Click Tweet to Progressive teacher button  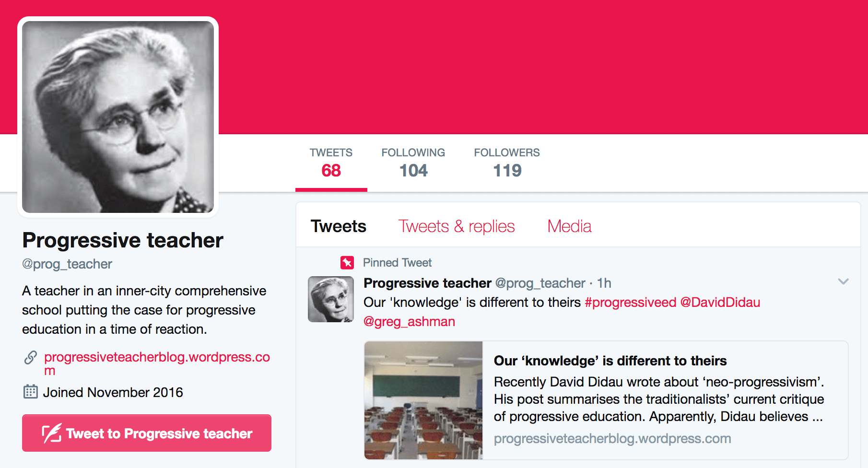tap(147, 433)
